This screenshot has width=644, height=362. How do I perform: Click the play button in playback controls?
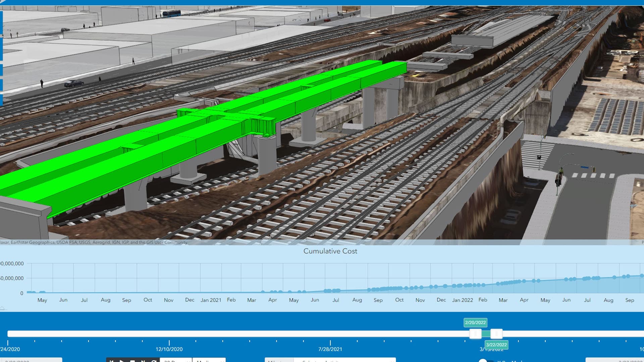pyautogui.click(x=122, y=361)
